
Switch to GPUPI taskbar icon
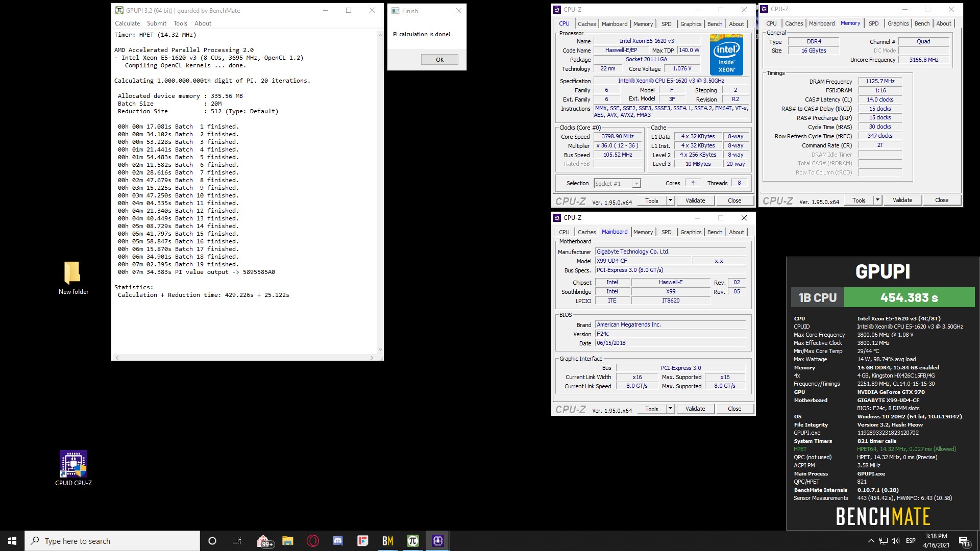(413, 541)
